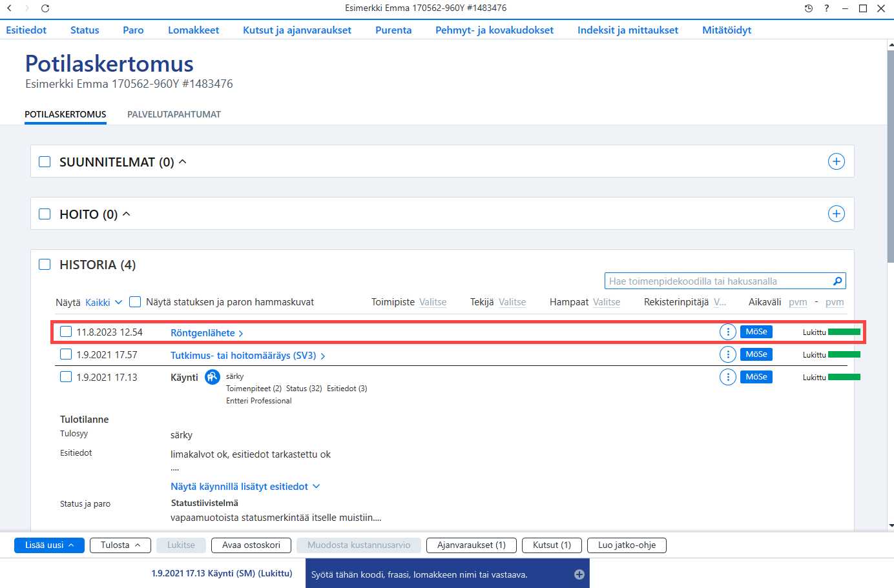This screenshot has width=894, height=588.
Task: Click the reload icon in title bar
Action: [x=45, y=8]
